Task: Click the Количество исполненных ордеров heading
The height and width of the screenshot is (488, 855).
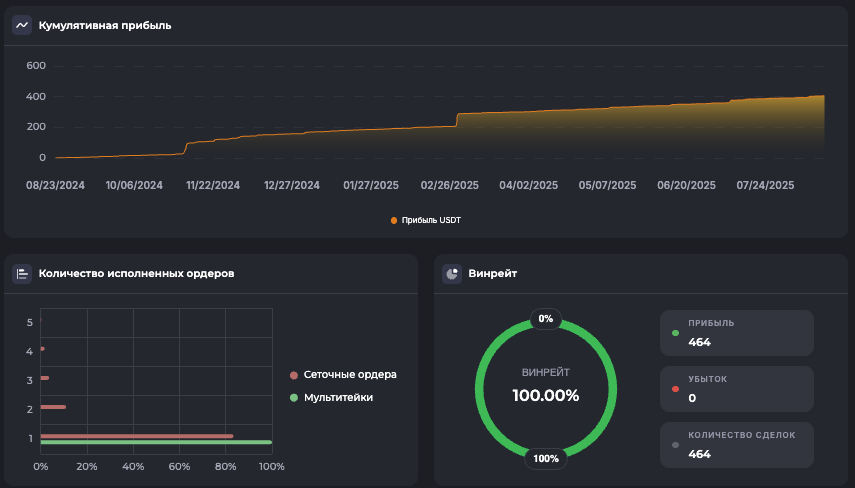Action: 136,273
